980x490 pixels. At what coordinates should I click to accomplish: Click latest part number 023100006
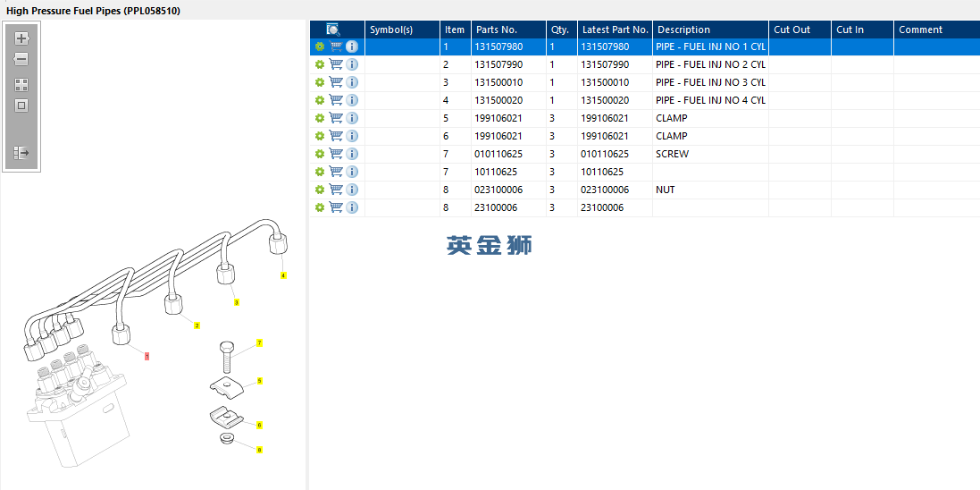tap(605, 189)
